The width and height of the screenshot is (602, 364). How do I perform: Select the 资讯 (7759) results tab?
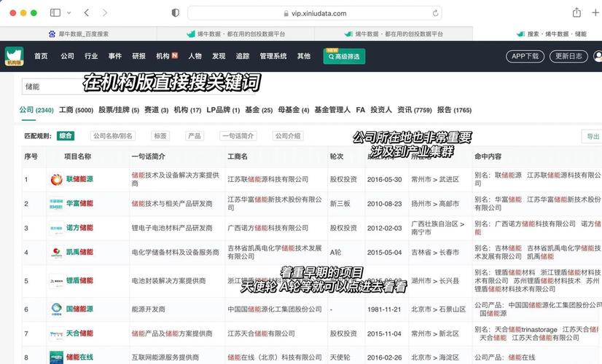(414, 110)
